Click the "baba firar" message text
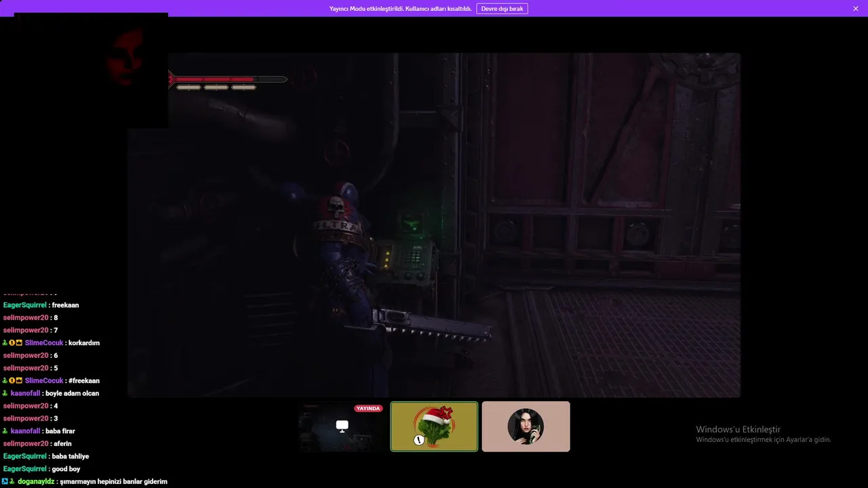The image size is (868, 488). coord(60,431)
